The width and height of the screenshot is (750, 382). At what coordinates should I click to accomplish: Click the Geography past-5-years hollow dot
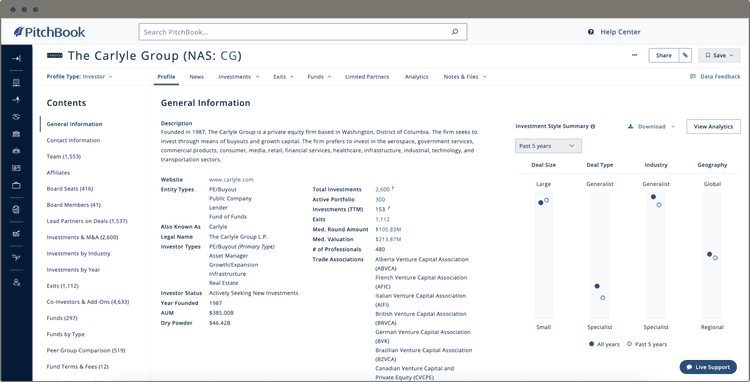(x=715, y=258)
